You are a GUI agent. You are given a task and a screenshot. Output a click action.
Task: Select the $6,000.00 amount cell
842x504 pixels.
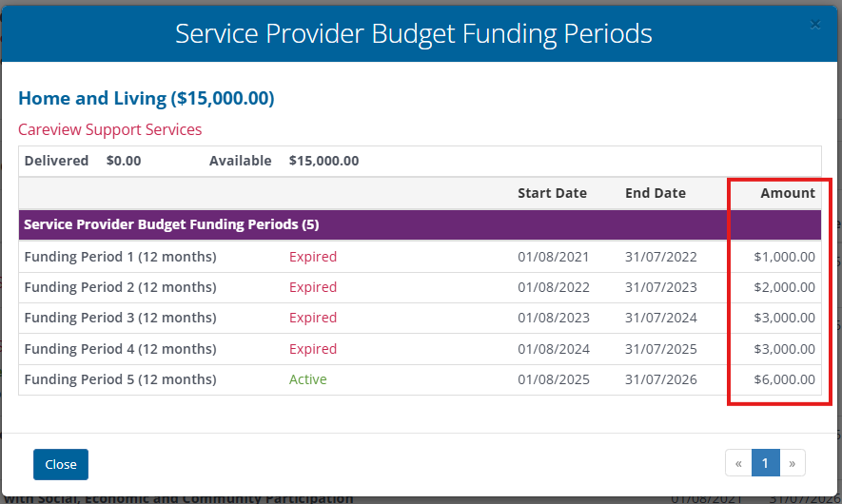pos(784,379)
